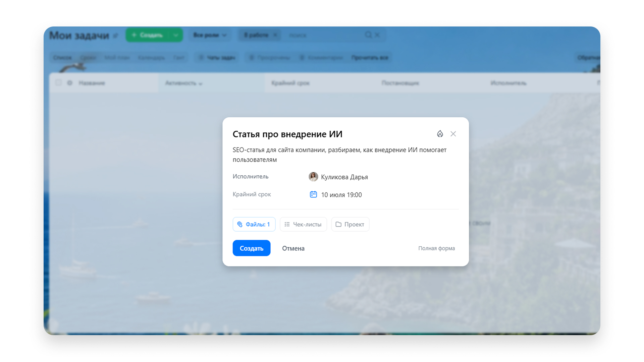Expand the green Создать dropdown arrow
The image size is (644, 362).
pos(175,35)
